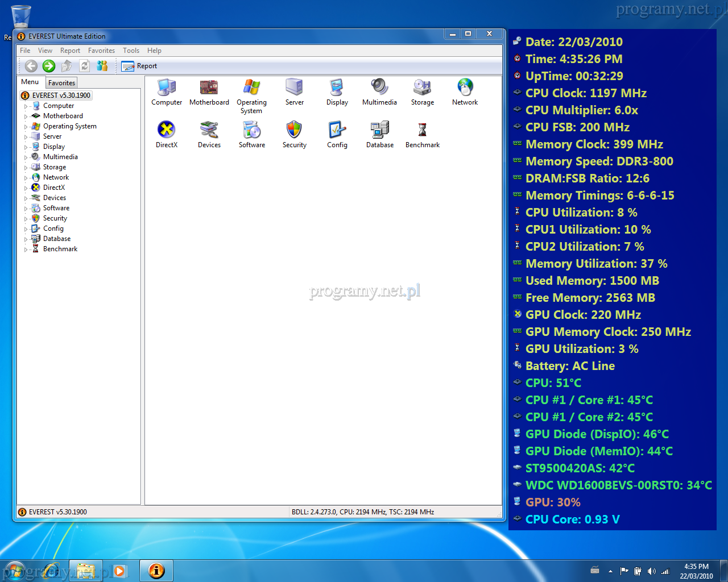
Task: Select Operating System in the tree
Action: (x=69, y=126)
